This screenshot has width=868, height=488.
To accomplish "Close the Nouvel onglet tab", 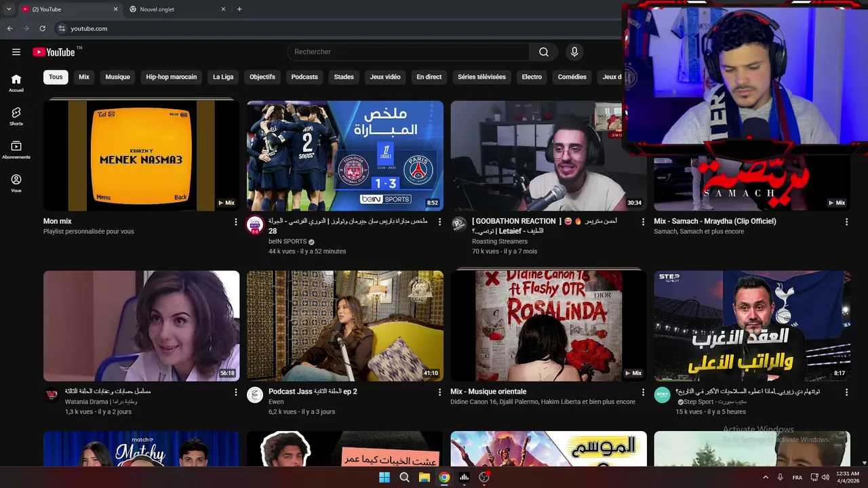I will click(x=223, y=9).
